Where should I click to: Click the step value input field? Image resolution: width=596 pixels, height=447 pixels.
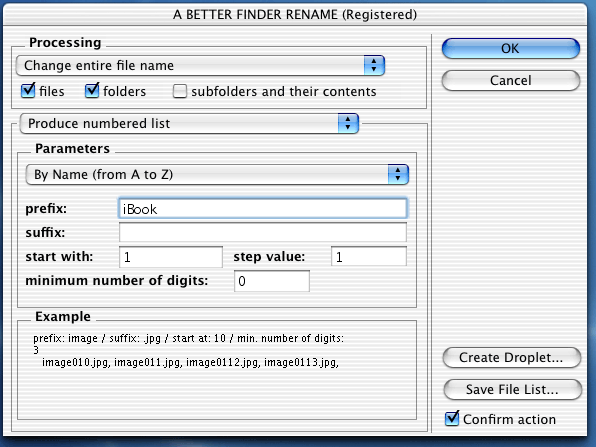[369, 256]
